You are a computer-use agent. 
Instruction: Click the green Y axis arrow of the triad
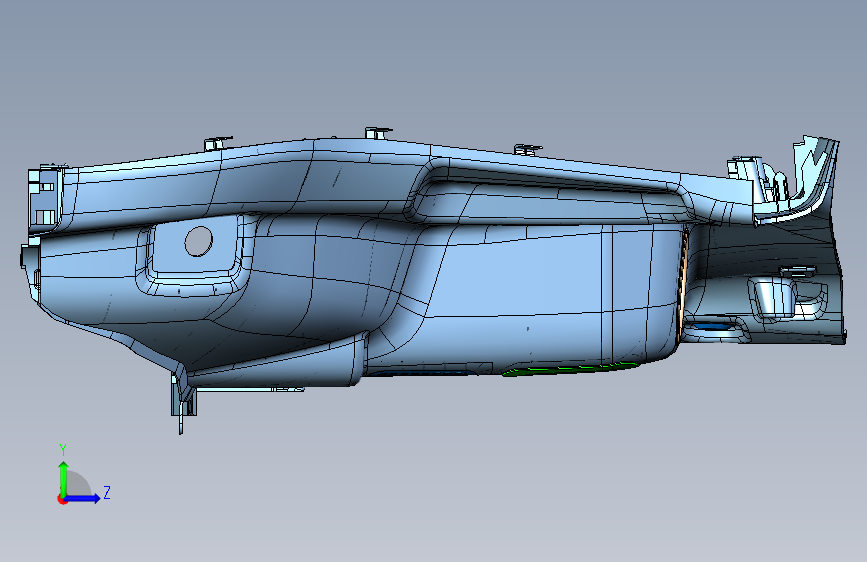(64, 478)
